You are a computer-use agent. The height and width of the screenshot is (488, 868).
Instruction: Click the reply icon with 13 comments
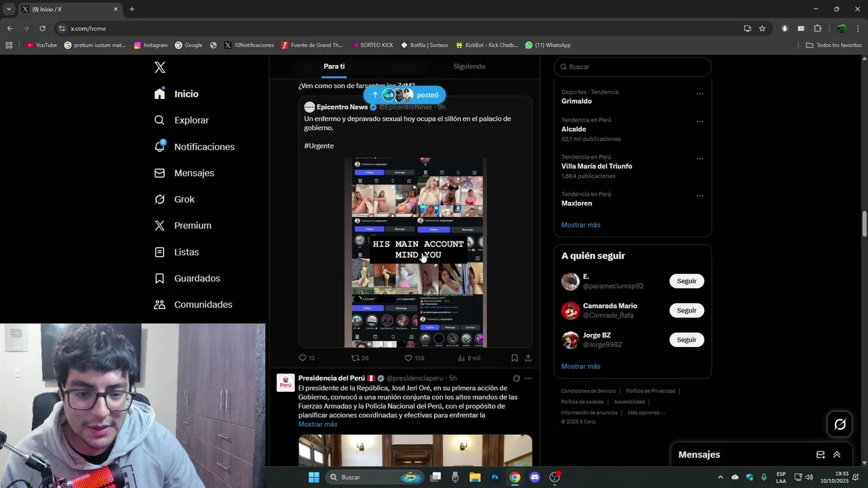(x=302, y=358)
